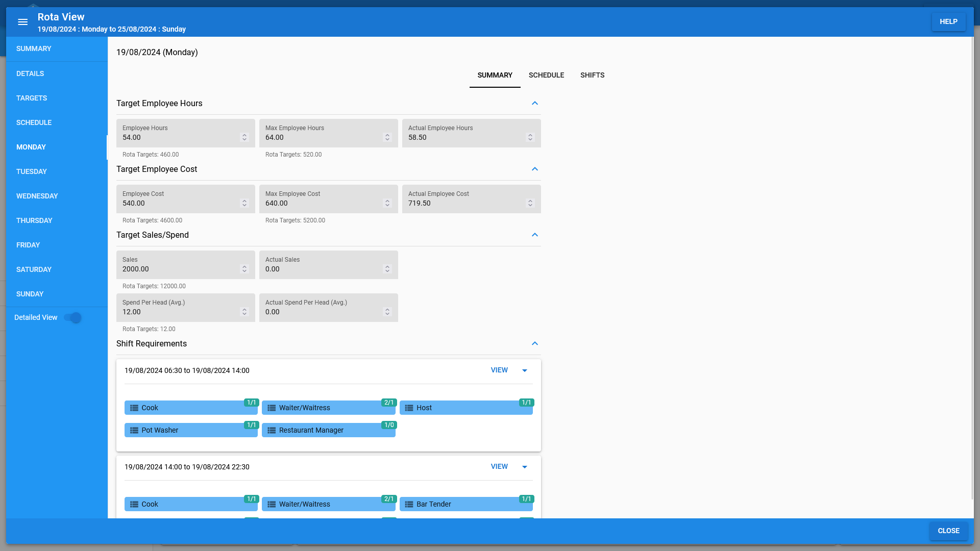Adjust the Actual Employee Hours stepper

tap(530, 137)
